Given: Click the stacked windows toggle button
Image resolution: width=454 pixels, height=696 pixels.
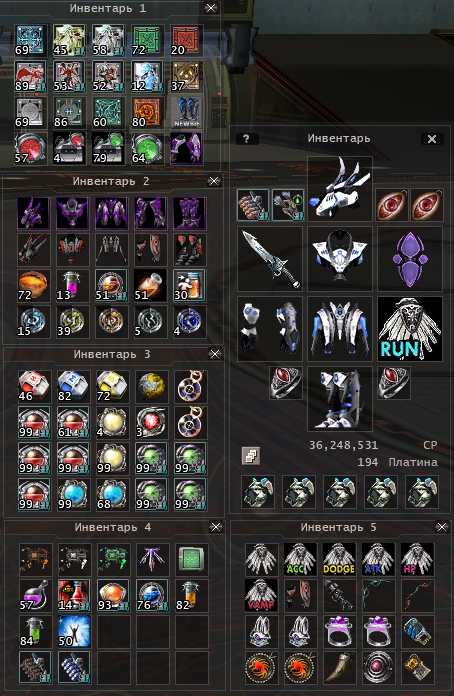Looking at the screenshot, I should 251,456.
